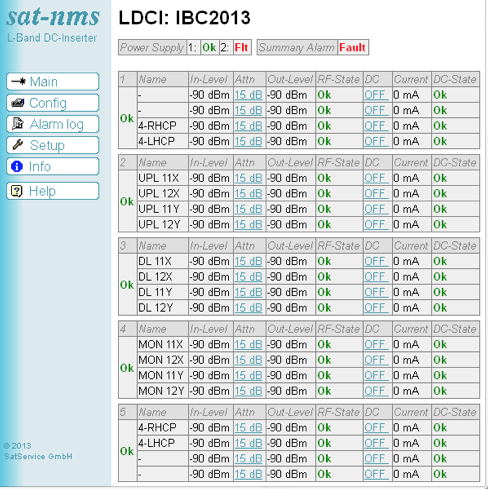Change 15 dB attenuation for UPL 12Y
Screen dimensions: 488x489
pyautogui.click(x=248, y=225)
